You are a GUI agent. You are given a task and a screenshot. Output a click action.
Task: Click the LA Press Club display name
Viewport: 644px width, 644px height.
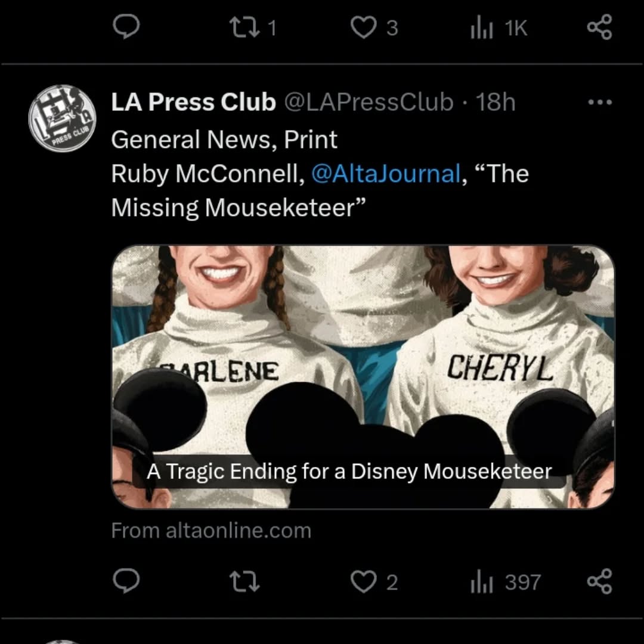tap(193, 103)
